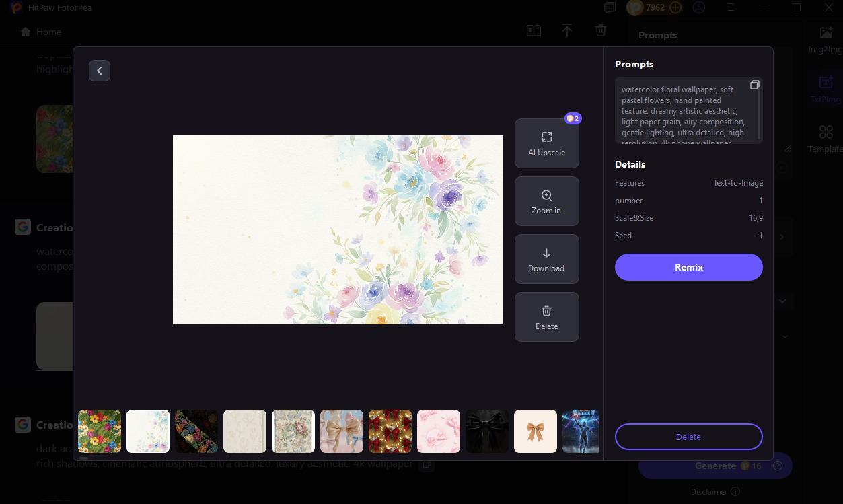Select the golden bow thumbnail in the strip
The height and width of the screenshot is (504, 843).
click(535, 431)
